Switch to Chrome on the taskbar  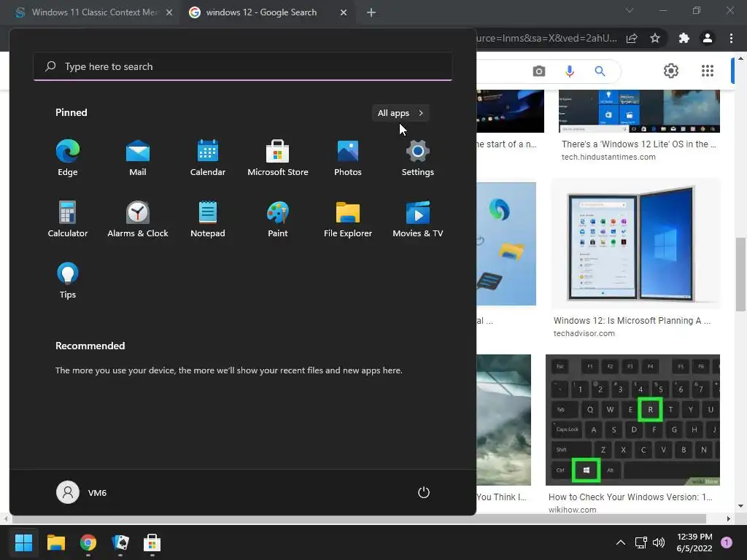[x=88, y=542]
